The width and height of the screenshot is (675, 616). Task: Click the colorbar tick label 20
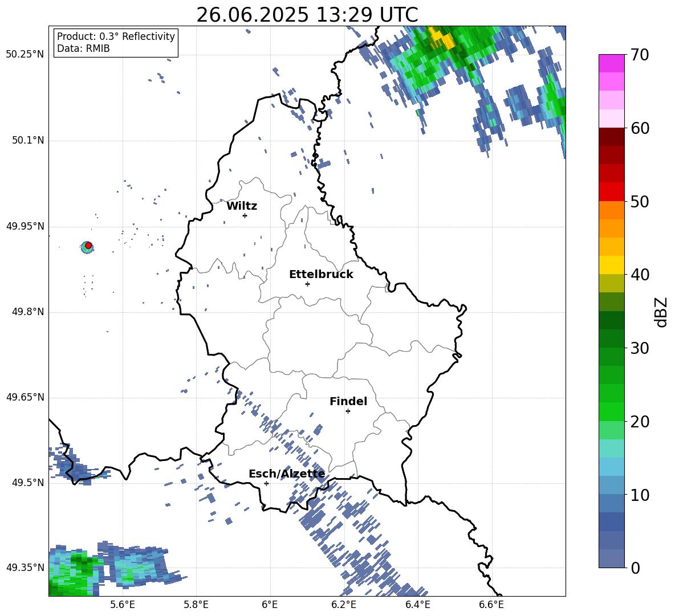[x=640, y=422]
